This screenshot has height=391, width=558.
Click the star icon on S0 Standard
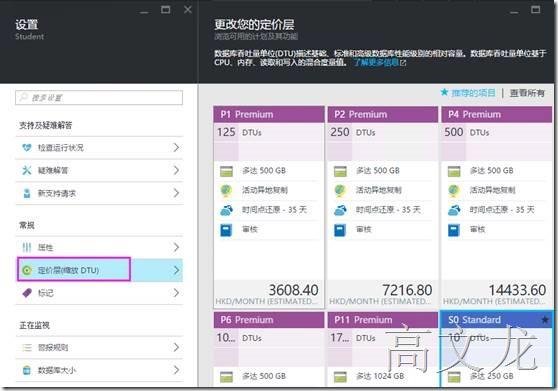545,320
